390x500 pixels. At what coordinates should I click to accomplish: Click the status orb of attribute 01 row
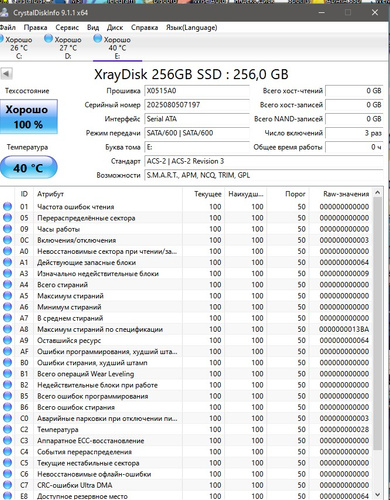(7, 207)
